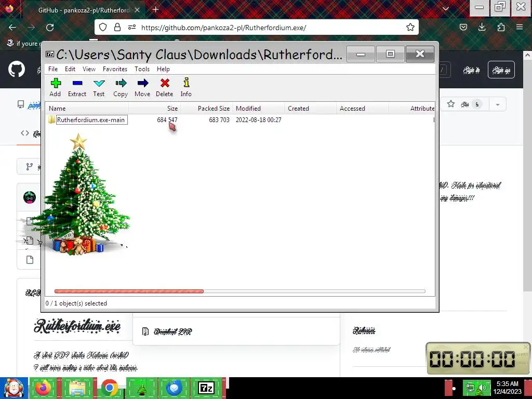Open the Firefox hamburger menu

click(x=520, y=28)
